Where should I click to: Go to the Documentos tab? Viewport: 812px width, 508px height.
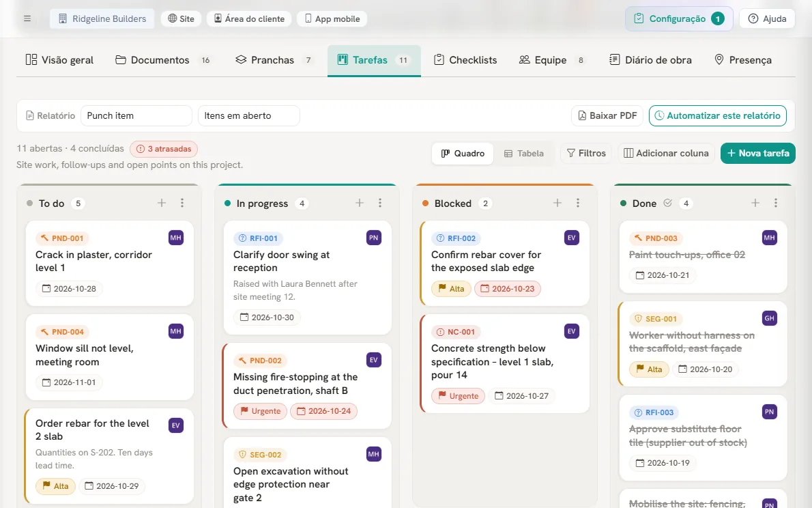coord(162,60)
